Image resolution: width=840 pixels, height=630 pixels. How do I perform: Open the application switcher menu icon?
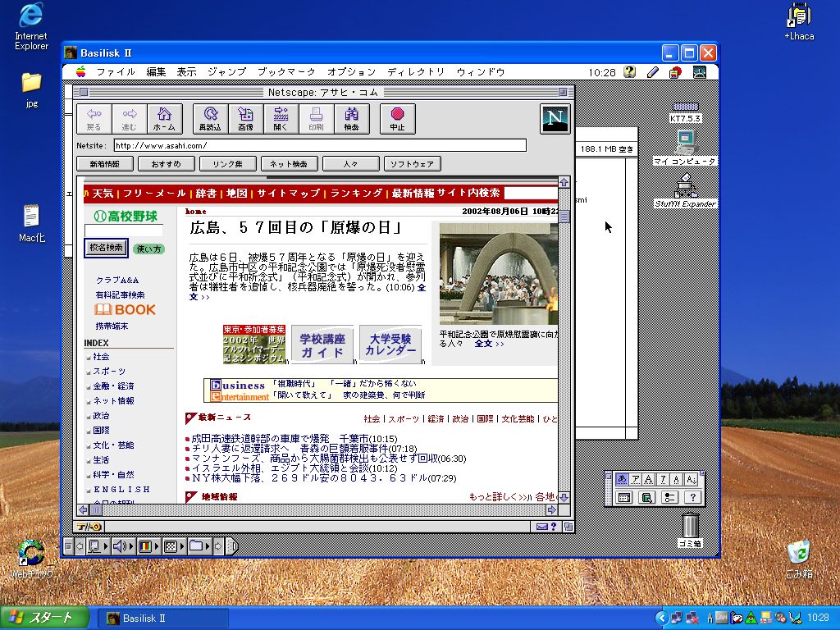(x=699, y=72)
